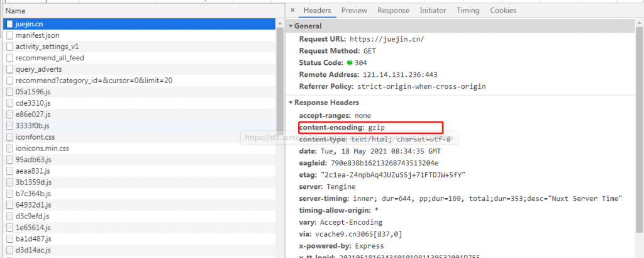Select the recommend?category_id request
This screenshot has width=644, height=258.
(x=140, y=81)
